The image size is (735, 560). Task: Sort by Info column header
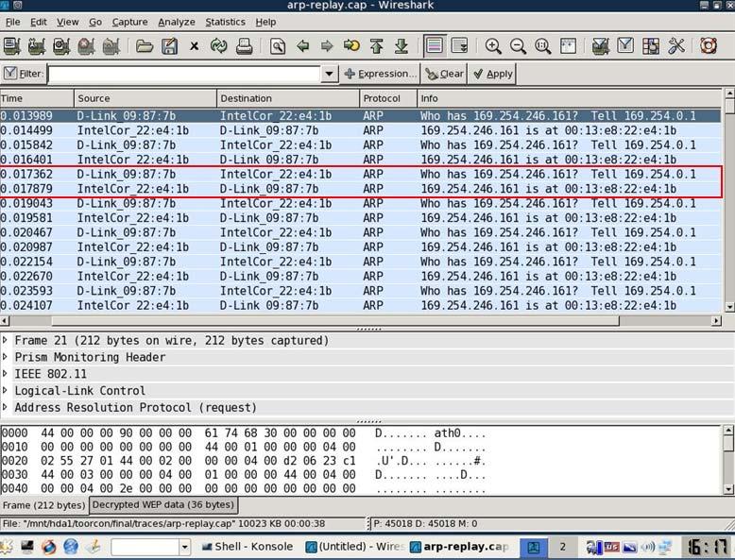(x=570, y=98)
